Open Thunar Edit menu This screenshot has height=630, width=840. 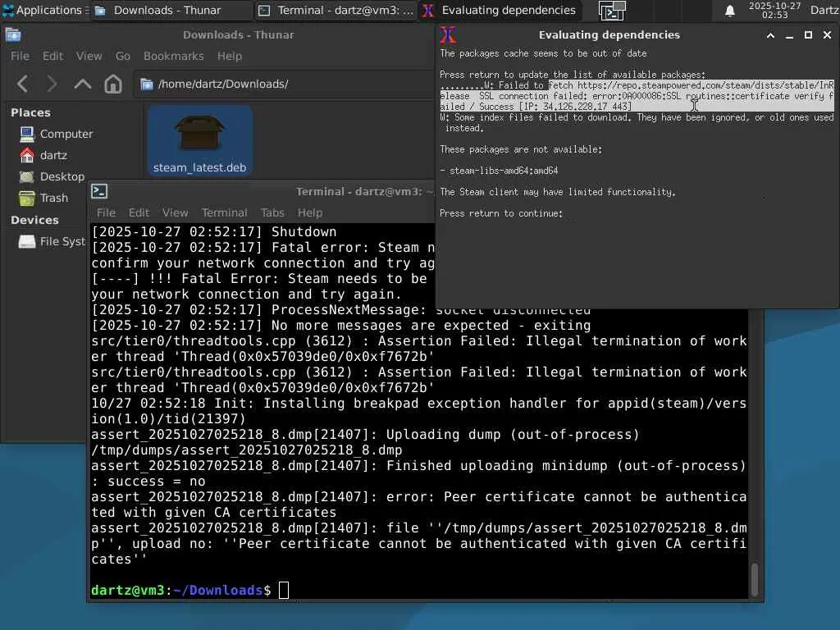coord(52,56)
